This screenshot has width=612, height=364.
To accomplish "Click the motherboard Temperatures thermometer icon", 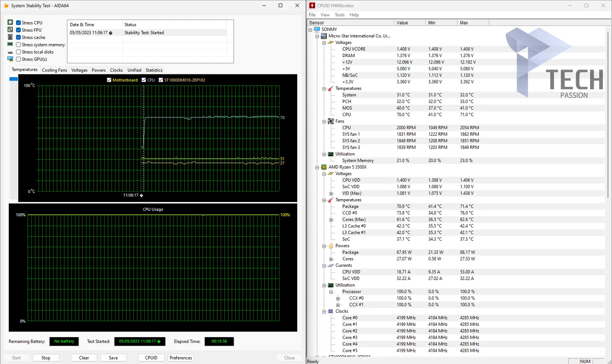I will pos(331,88).
